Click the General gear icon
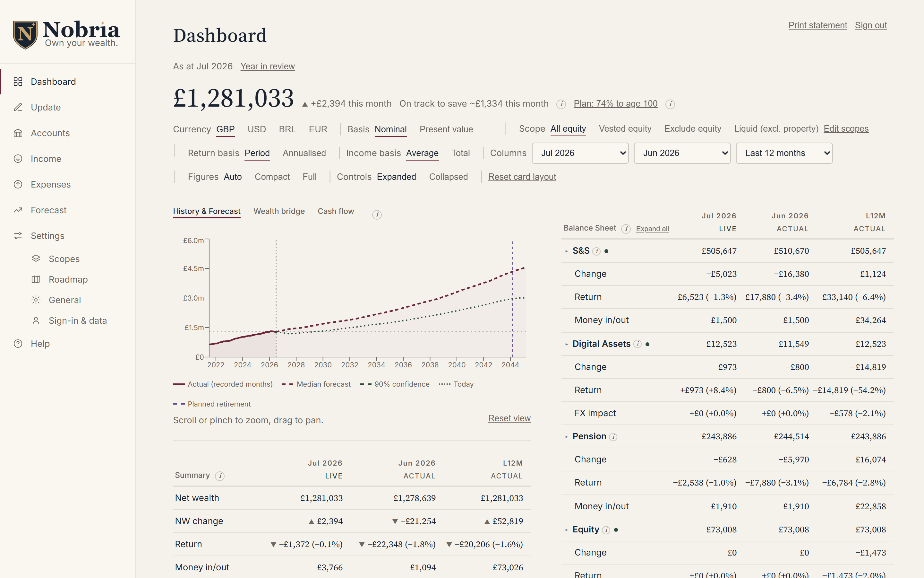 [36, 300]
